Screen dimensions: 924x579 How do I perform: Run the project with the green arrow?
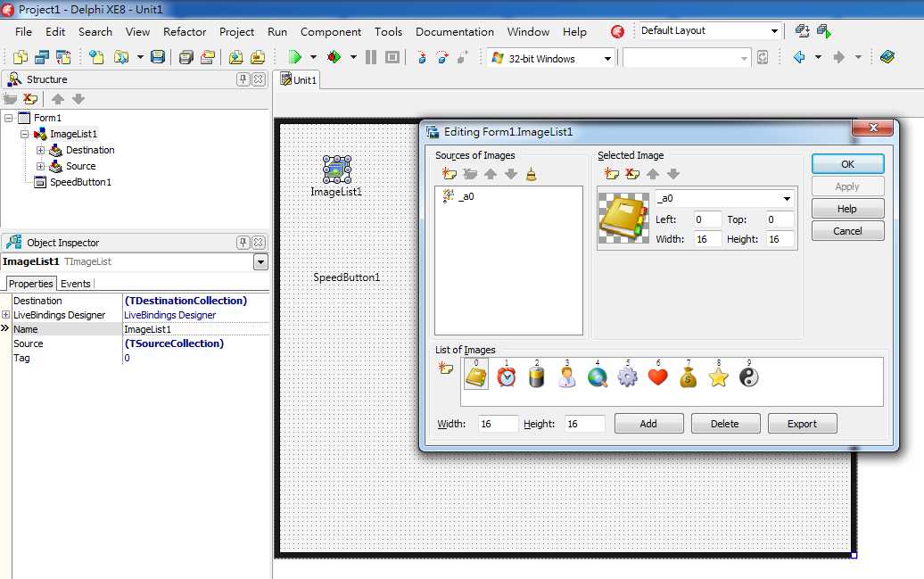[x=295, y=57]
